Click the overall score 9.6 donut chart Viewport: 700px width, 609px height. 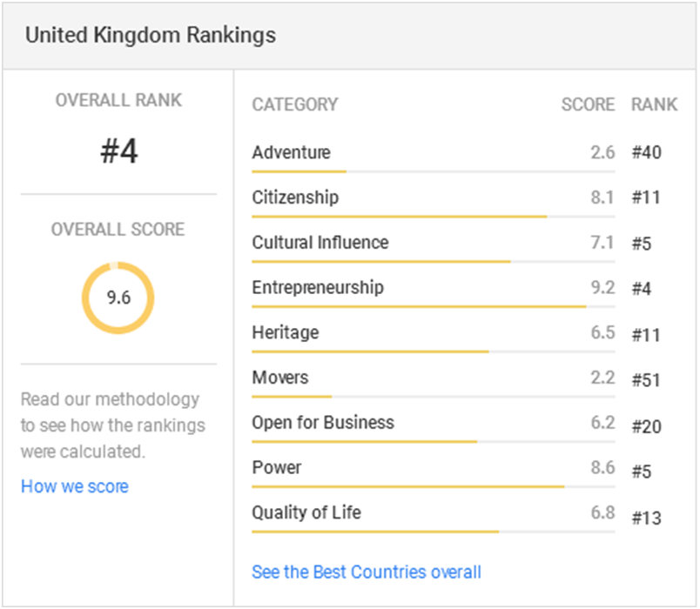point(118,298)
